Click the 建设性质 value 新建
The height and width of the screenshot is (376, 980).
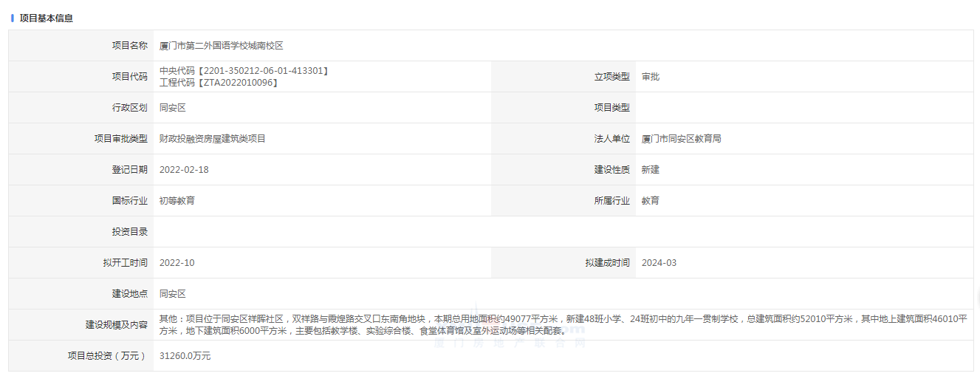[x=651, y=170]
